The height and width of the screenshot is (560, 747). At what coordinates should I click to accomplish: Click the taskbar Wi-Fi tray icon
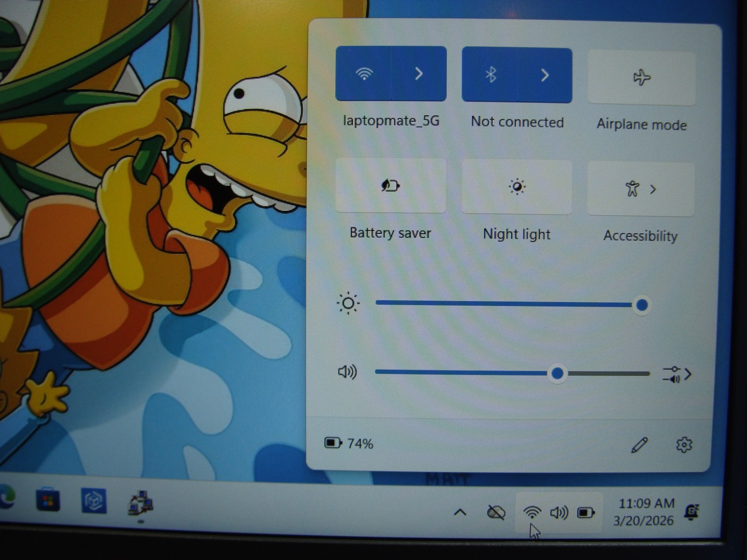tap(532, 512)
